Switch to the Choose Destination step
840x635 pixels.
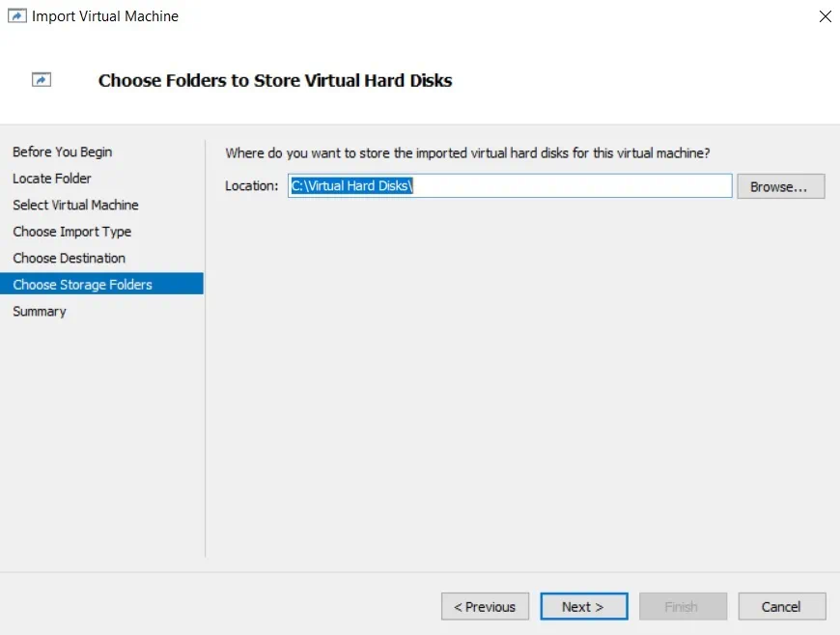click(x=70, y=259)
